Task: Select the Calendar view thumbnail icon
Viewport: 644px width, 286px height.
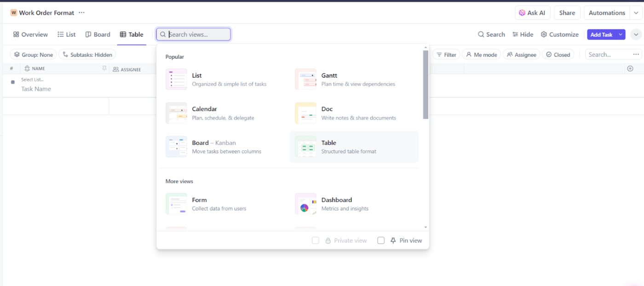Action: (176, 113)
